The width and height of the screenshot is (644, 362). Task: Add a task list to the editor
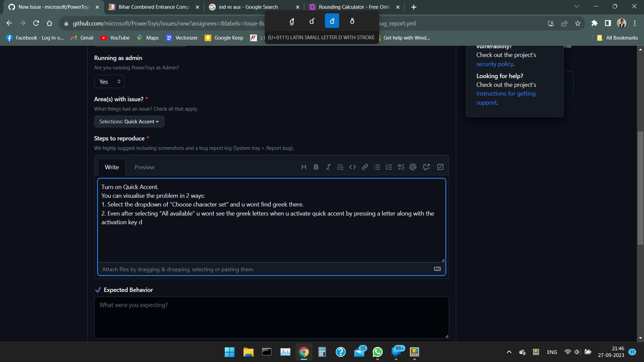point(401,167)
